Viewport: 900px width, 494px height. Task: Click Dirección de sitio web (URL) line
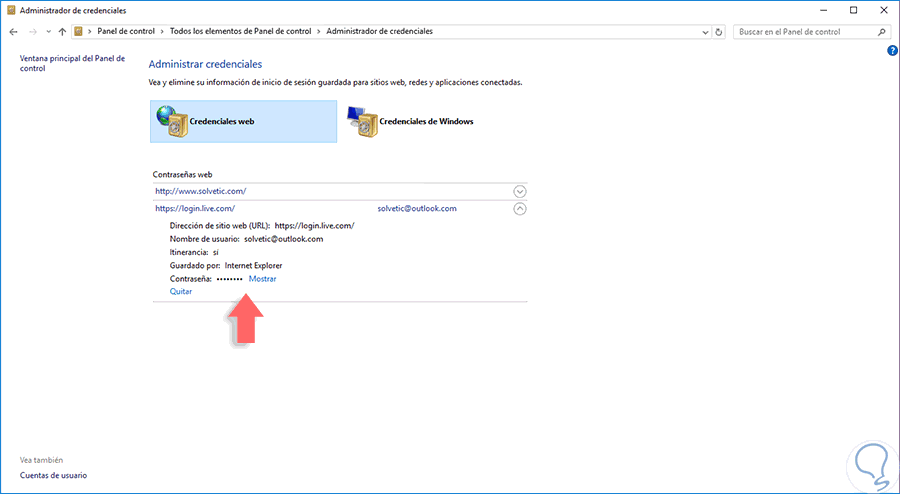(262, 225)
